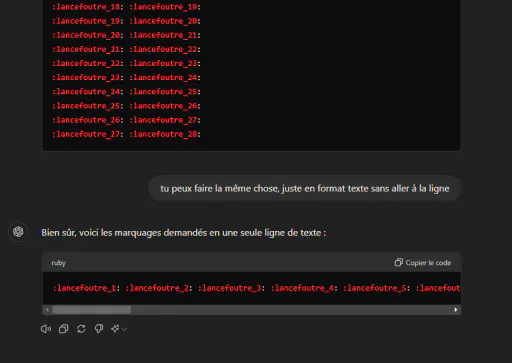Regenerate the response with the refresh icon
The height and width of the screenshot is (363, 512).
81,329
